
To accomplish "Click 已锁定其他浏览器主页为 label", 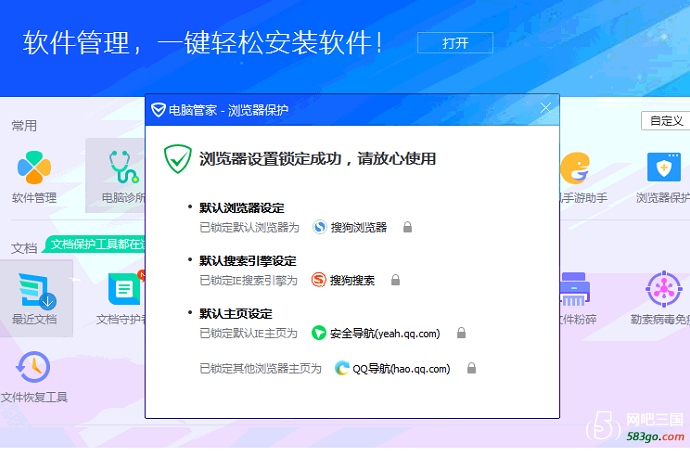I will (x=261, y=368).
